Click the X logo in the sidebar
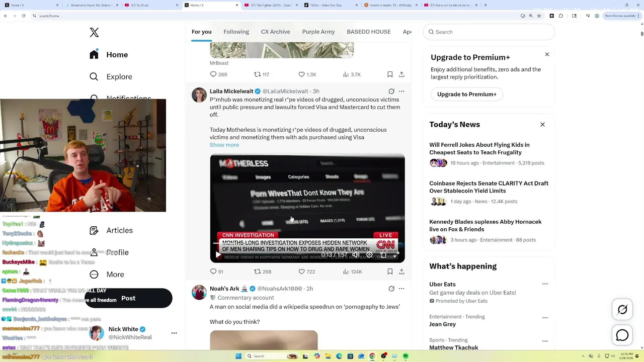 [x=94, y=33]
